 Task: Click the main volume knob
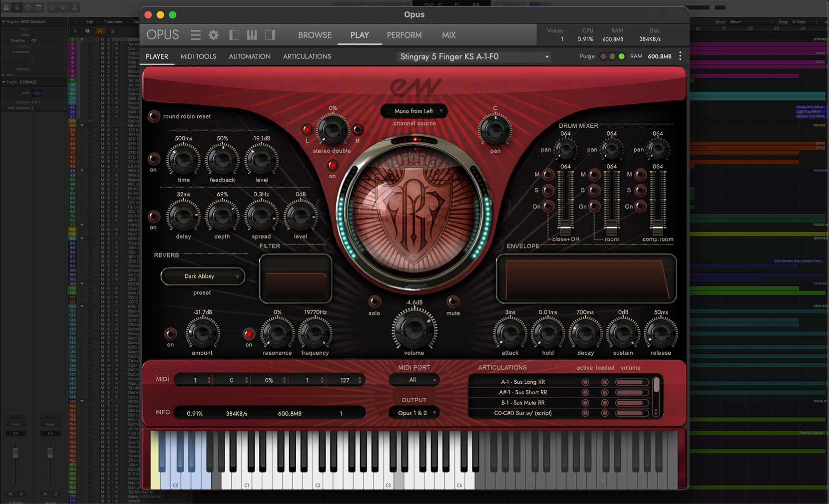click(x=414, y=329)
